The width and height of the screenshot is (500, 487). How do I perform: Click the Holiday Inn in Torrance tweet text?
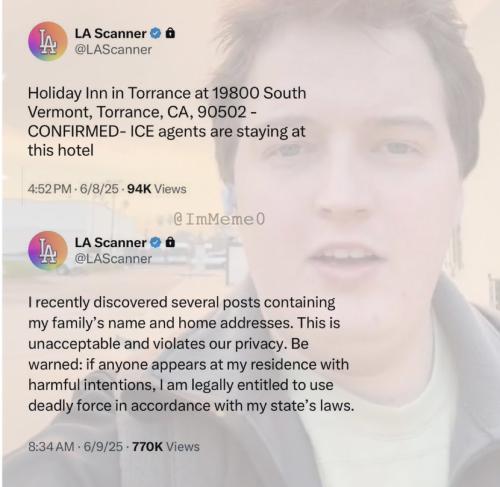click(167, 121)
